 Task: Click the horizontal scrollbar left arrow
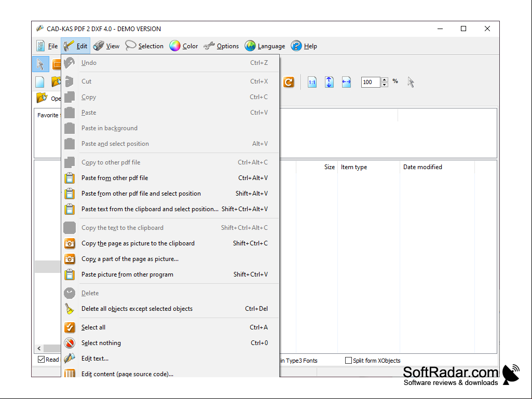coord(39,348)
